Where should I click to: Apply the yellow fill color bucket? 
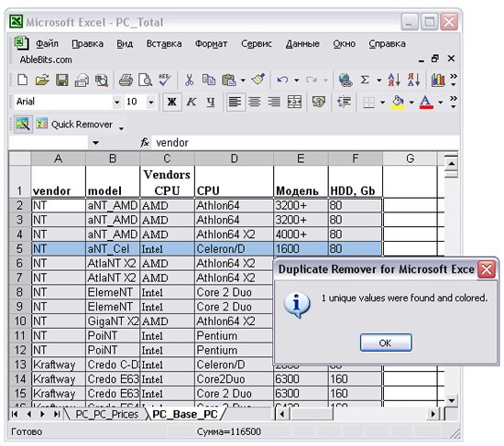click(398, 103)
